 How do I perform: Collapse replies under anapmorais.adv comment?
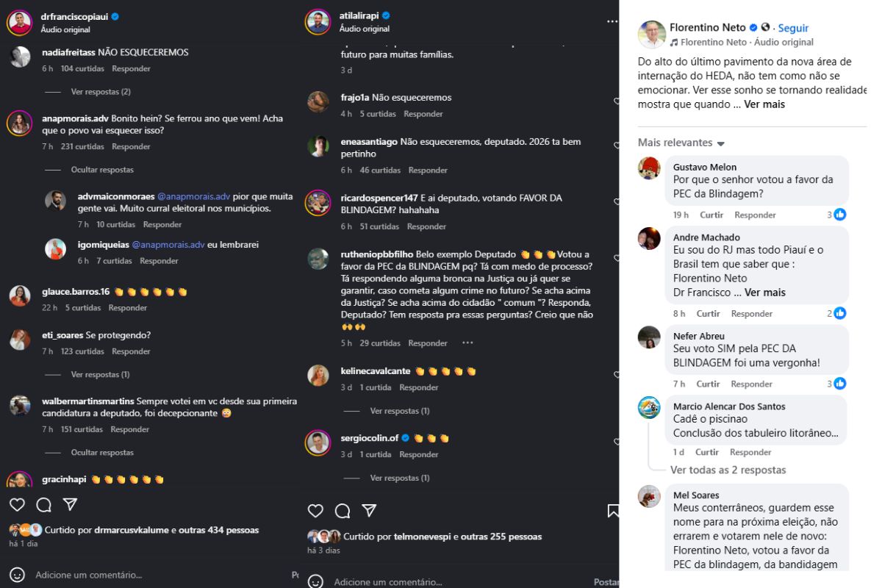(102, 170)
